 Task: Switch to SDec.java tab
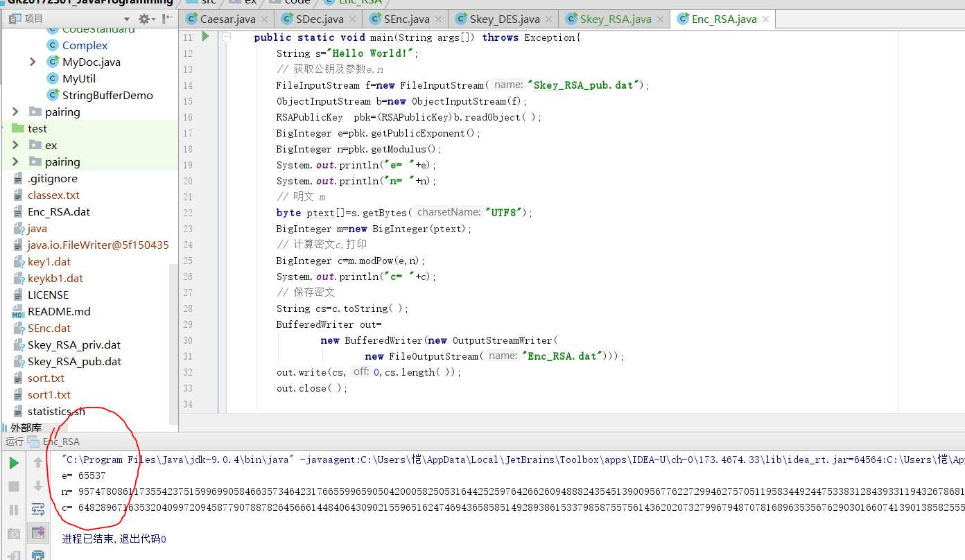[x=320, y=19]
